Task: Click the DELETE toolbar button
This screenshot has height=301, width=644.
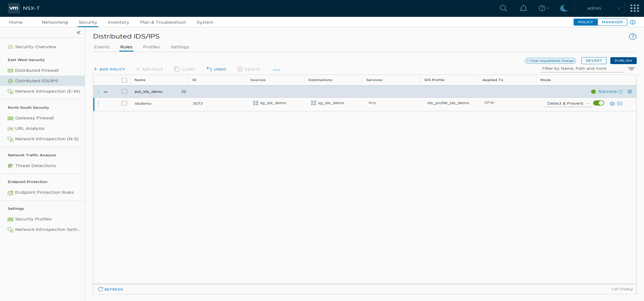Action: (249, 69)
